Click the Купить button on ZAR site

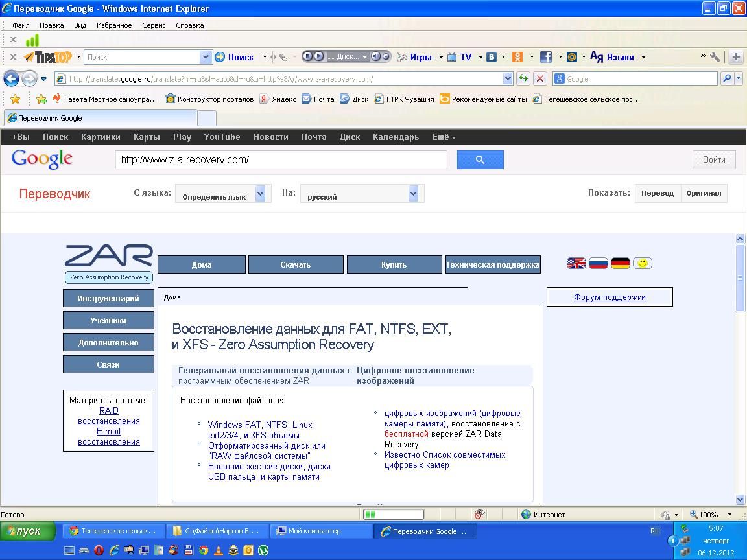(394, 264)
